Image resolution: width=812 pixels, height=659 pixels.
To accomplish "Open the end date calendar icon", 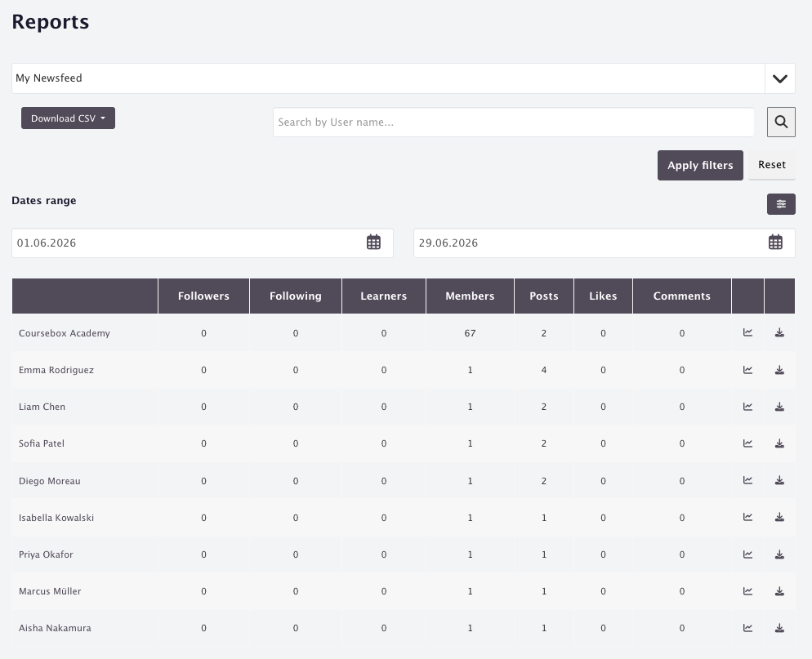I will point(775,243).
